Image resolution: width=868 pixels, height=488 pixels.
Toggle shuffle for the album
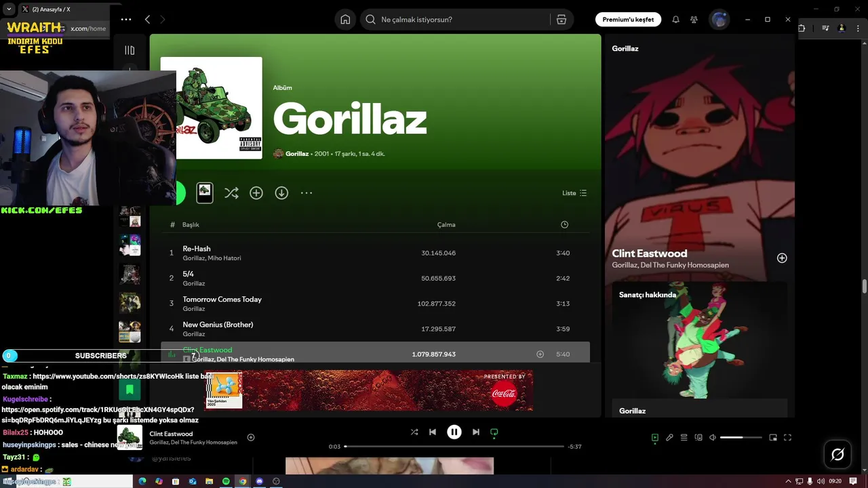231,193
